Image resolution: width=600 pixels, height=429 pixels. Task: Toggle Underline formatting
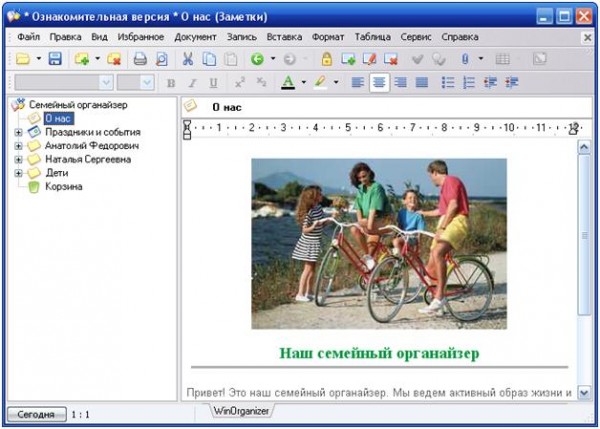coord(214,83)
